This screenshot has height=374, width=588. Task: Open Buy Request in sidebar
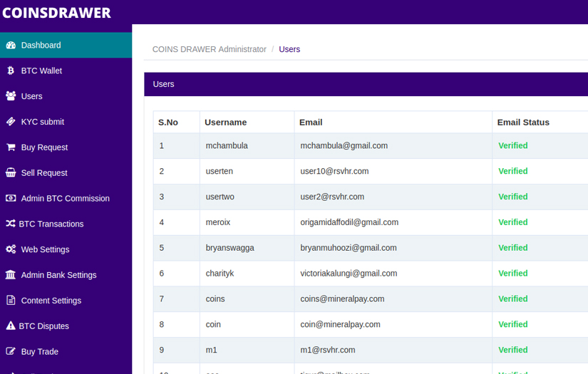66,147
